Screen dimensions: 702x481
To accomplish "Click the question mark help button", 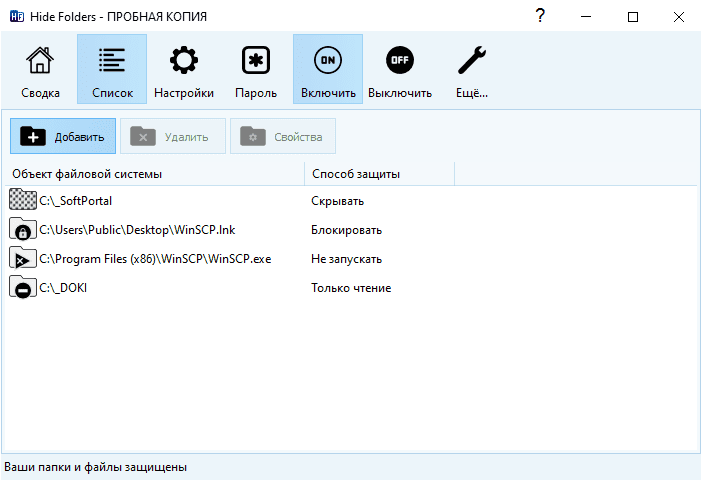I will [540, 16].
